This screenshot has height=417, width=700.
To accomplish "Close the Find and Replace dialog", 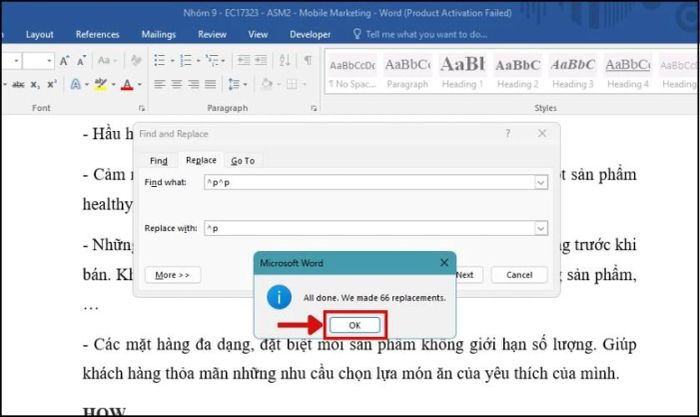I will click(542, 133).
